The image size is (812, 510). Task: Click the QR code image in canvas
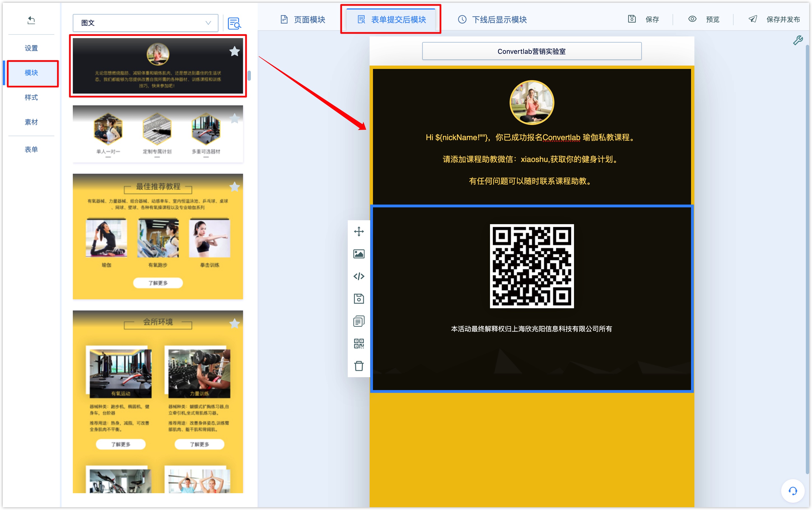[531, 266]
